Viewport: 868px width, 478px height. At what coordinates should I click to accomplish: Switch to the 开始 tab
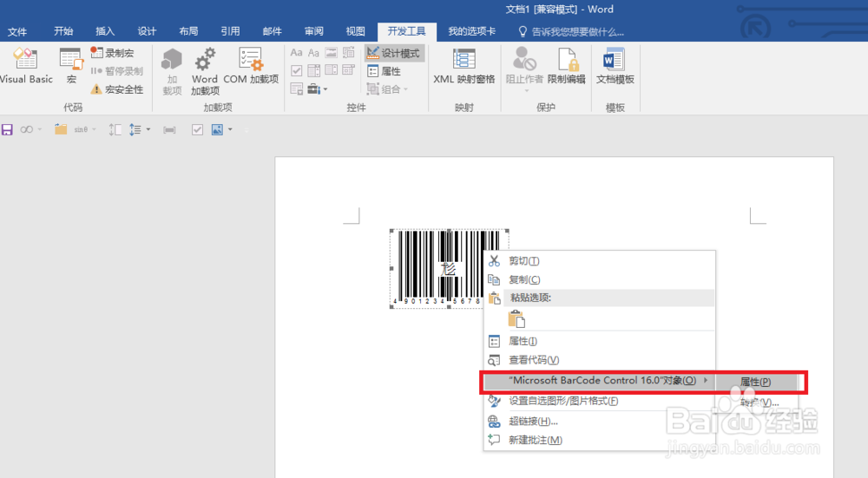(x=63, y=31)
